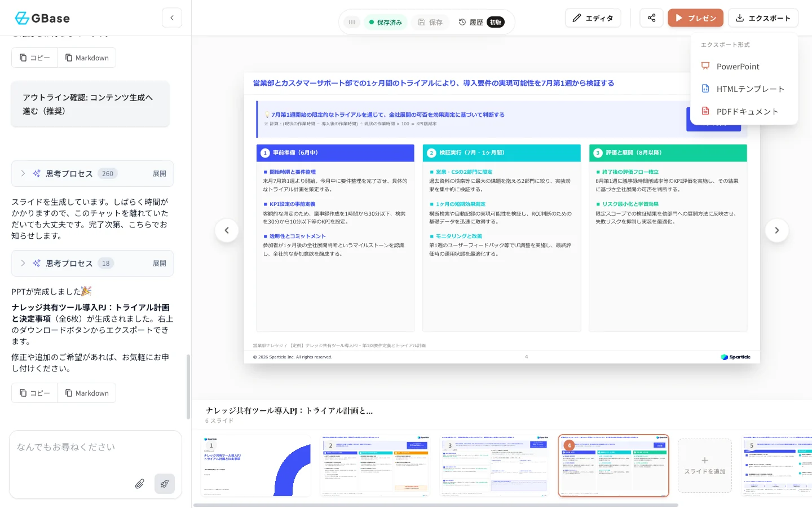Image resolution: width=812 pixels, height=508 pixels.
Task: Click the paperclip attach icon
Action: [140, 484]
